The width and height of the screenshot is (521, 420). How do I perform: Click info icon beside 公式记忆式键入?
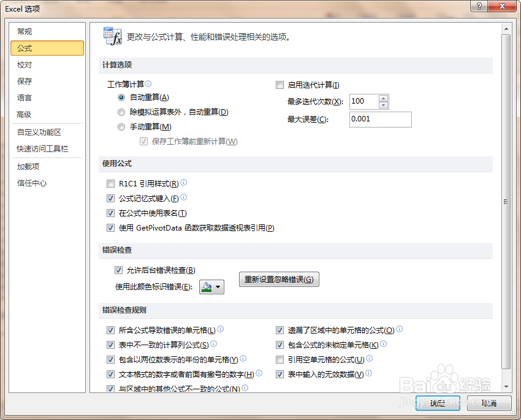coord(184,197)
